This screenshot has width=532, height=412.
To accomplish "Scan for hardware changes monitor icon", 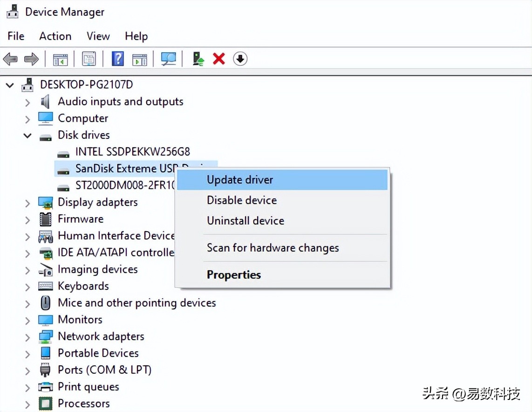I will click(x=169, y=59).
